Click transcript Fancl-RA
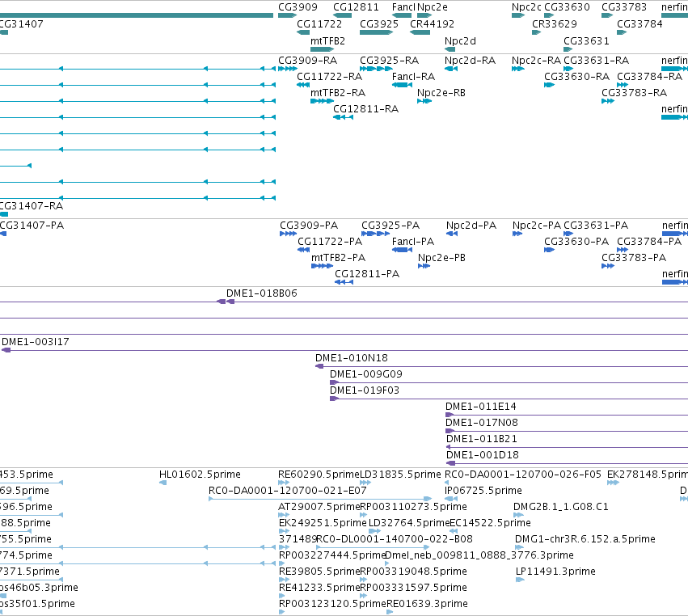688x616 pixels. 413,77
